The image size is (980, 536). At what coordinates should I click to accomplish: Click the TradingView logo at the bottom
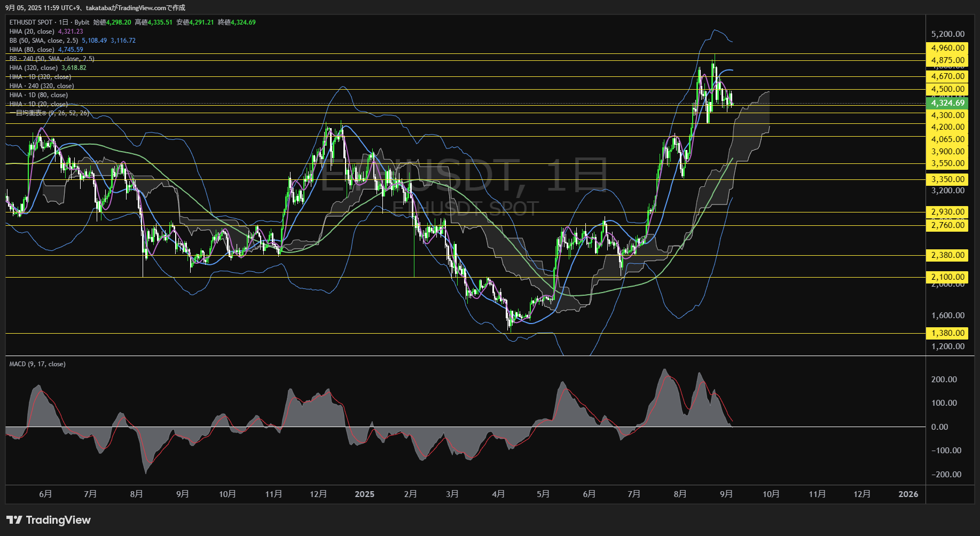[49, 520]
